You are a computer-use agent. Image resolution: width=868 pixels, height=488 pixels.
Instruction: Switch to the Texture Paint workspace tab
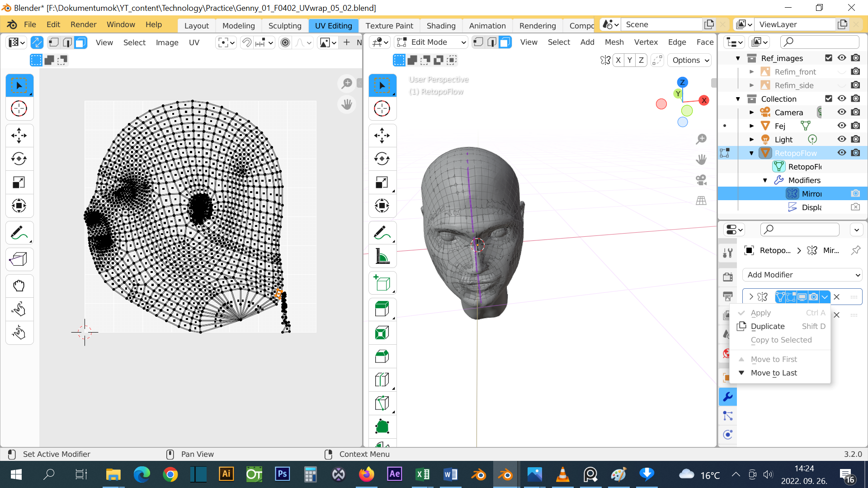[x=389, y=26]
